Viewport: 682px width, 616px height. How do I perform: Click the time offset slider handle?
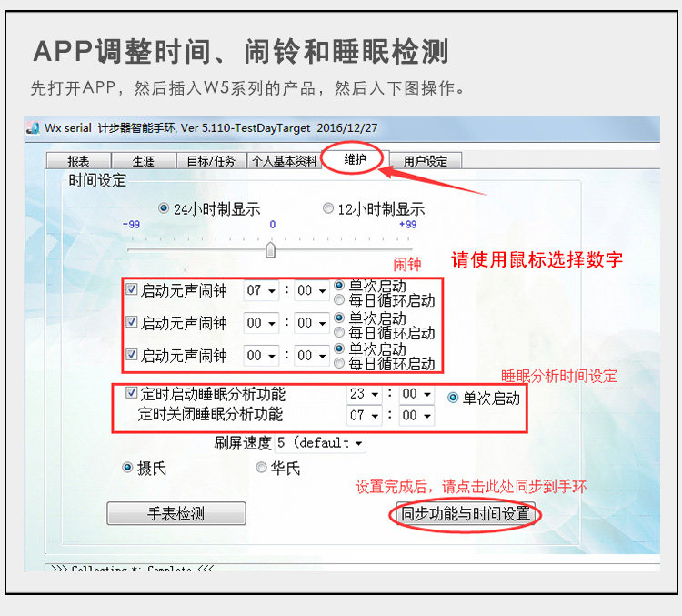pyautogui.click(x=270, y=249)
